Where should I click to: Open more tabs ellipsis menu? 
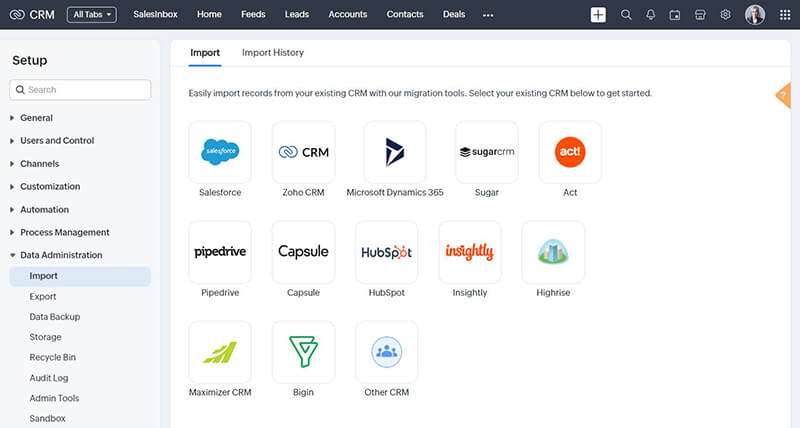tap(488, 15)
